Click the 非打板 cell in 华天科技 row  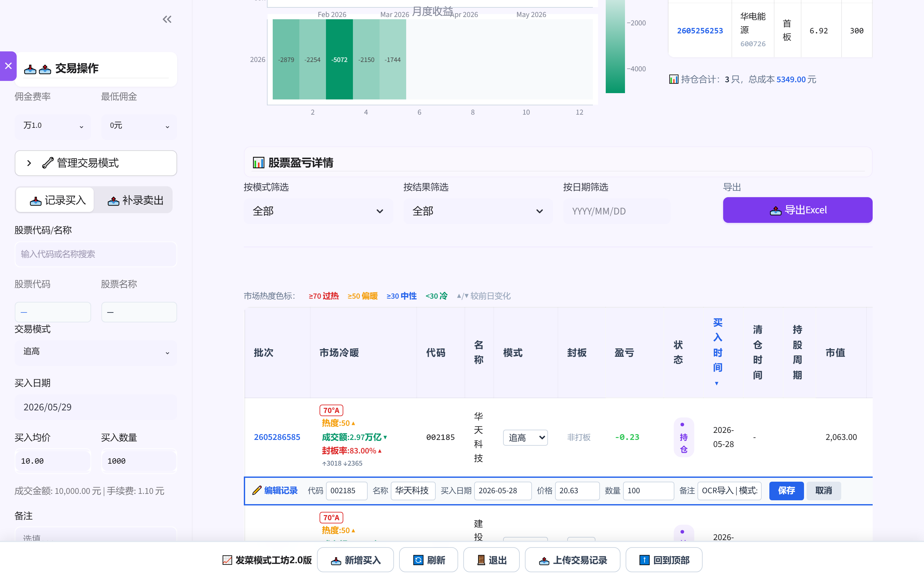579,437
